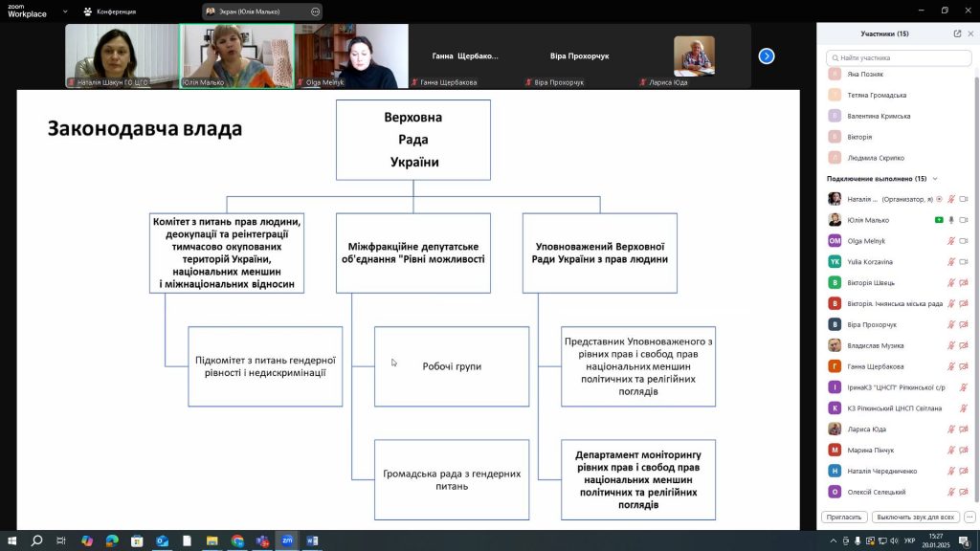Click the Найти участника search field
This screenshot has height=551, width=980.
(x=898, y=58)
